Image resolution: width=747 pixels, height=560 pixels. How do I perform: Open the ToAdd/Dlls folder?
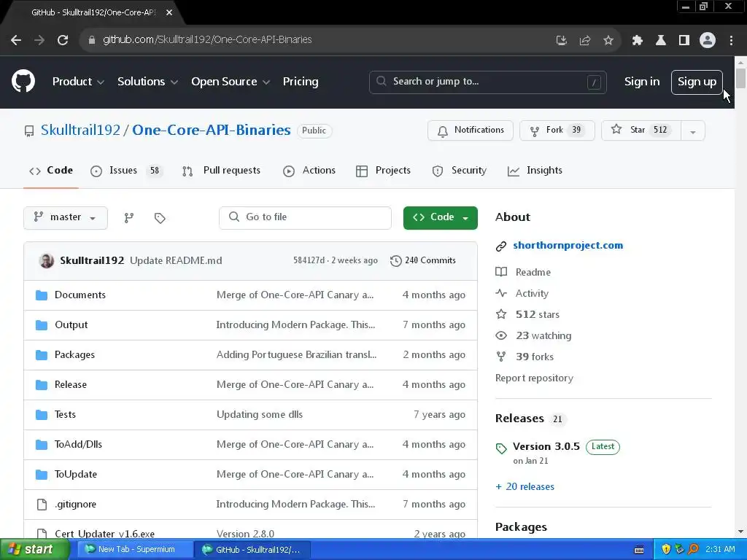(78, 444)
